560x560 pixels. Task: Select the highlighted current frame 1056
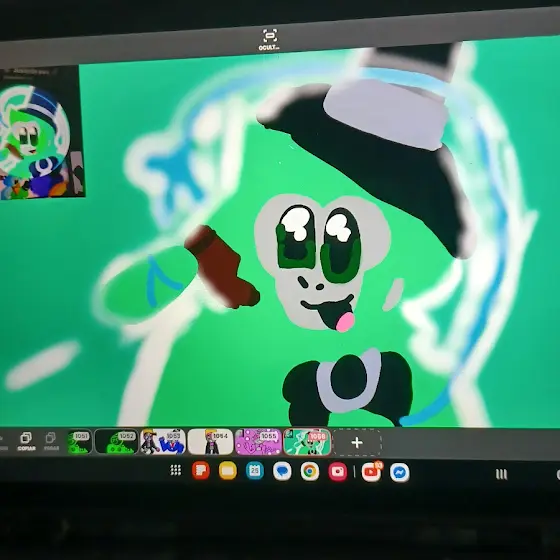click(307, 442)
